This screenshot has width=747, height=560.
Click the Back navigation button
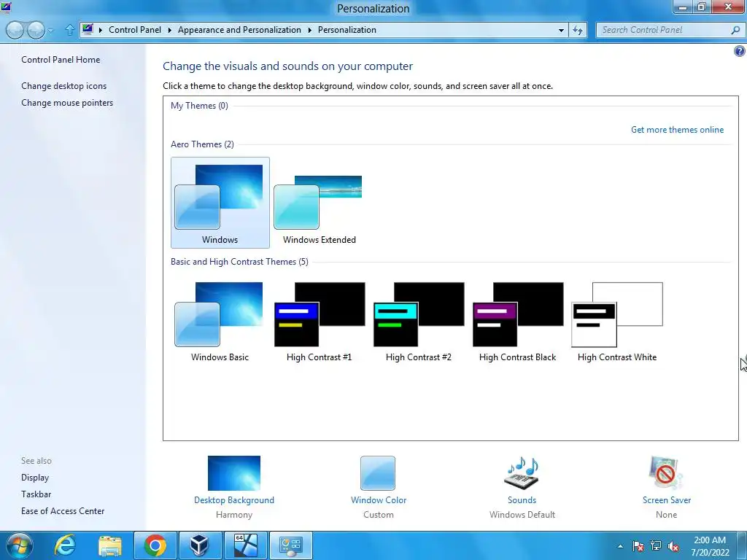pyautogui.click(x=15, y=30)
